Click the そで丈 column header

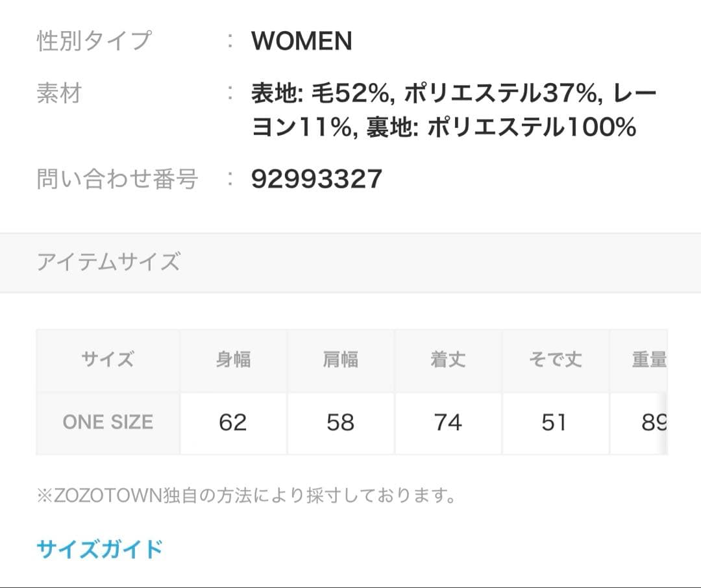pos(554,360)
